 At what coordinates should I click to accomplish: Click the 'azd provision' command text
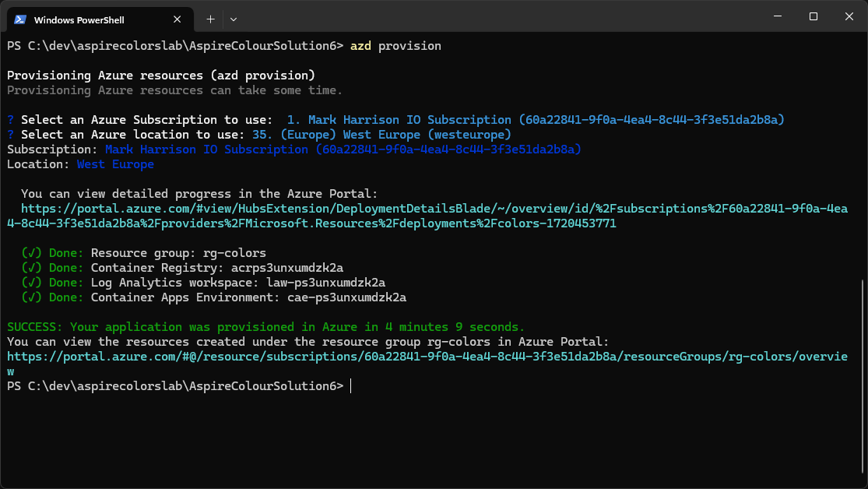point(395,46)
